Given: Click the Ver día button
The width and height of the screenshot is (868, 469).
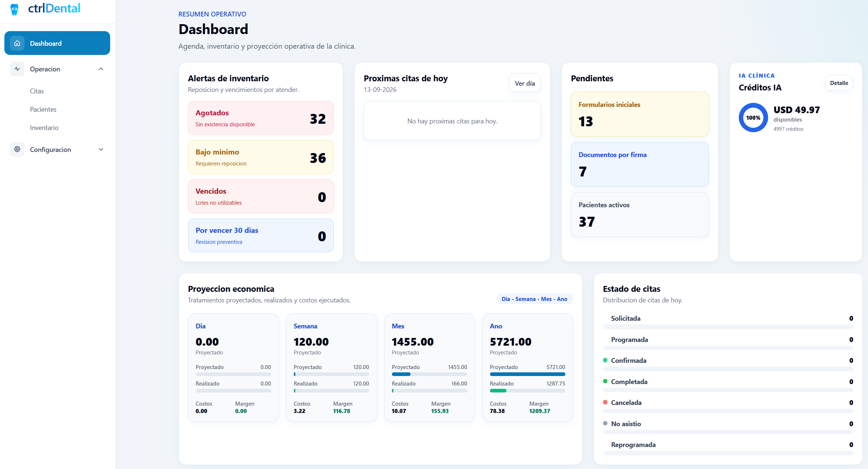Looking at the screenshot, I should pyautogui.click(x=525, y=83).
